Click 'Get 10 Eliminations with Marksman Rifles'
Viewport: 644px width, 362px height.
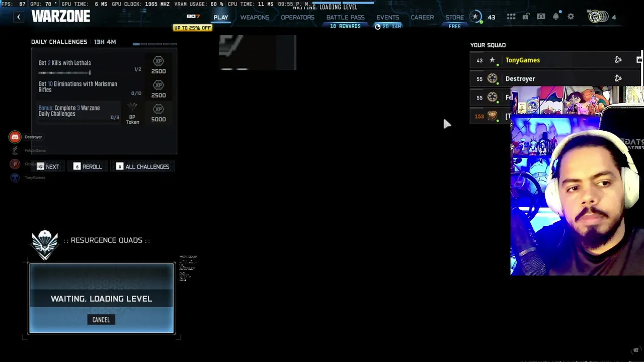(x=78, y=86)
